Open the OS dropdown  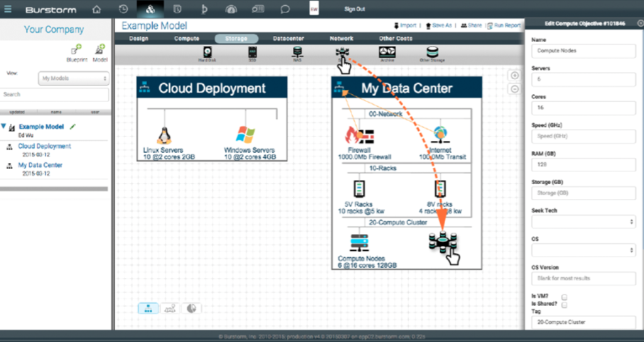(x=583, y=250)
